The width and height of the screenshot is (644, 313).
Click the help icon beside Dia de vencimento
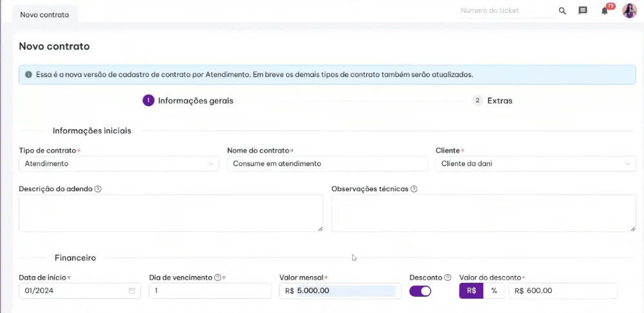(x=217, y=278)
